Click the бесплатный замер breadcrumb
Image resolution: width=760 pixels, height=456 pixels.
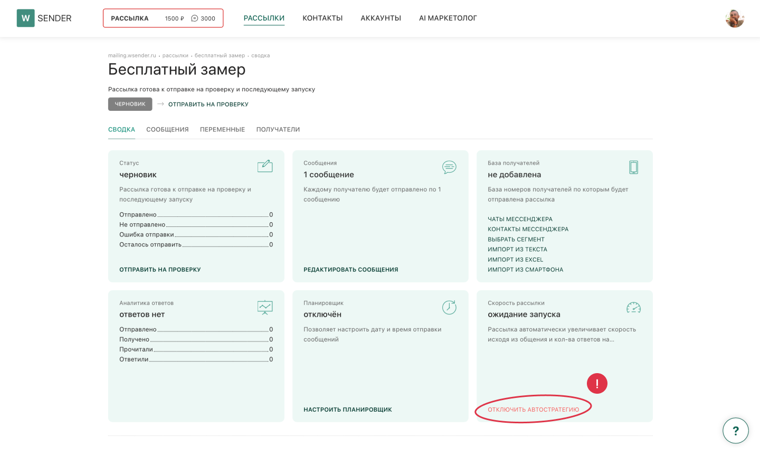pos(220,55)
